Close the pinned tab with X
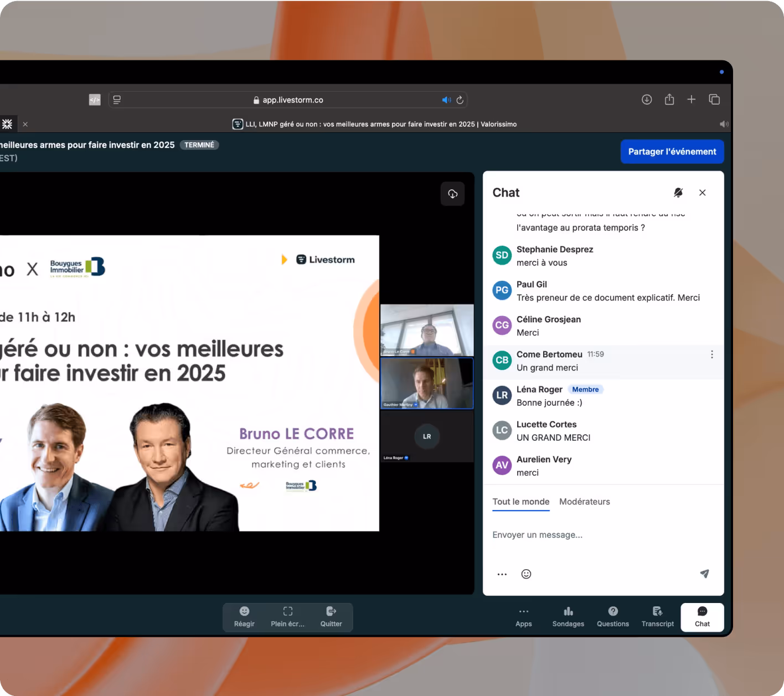The image size is (784, 696). pyautogui.click(x=25, y=125)
